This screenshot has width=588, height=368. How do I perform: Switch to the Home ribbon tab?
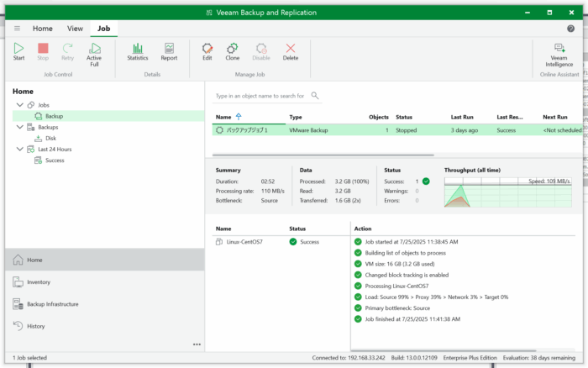pos(42,29)
